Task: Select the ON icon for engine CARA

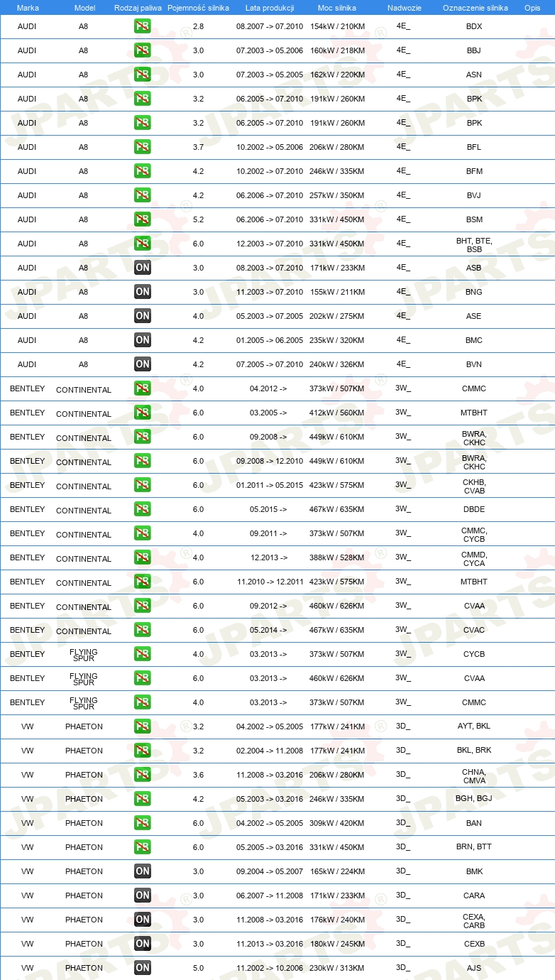Action: [x=143, y=895]
